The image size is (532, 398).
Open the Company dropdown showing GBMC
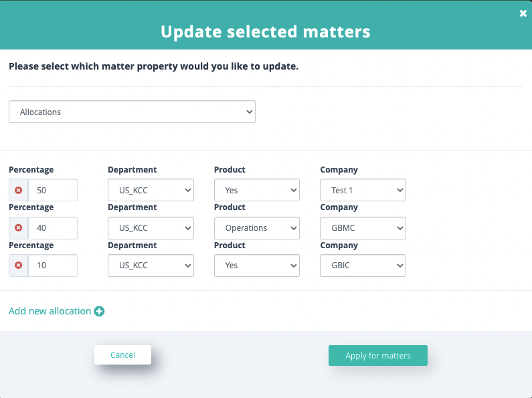click(363, 228)
